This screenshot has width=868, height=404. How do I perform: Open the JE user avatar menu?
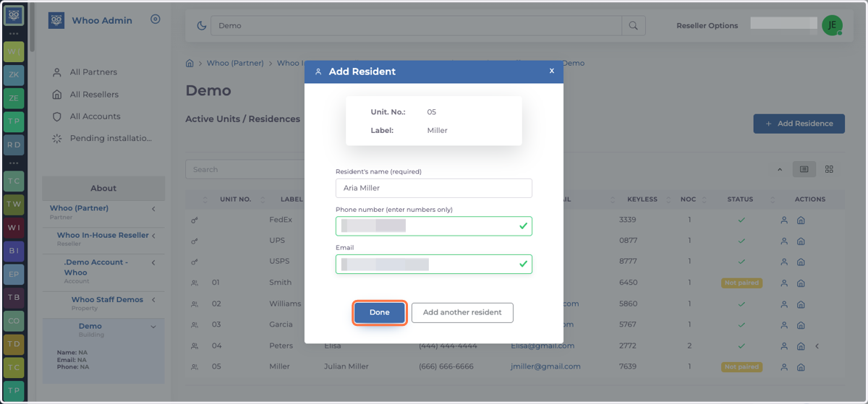(x=832, y=25)
